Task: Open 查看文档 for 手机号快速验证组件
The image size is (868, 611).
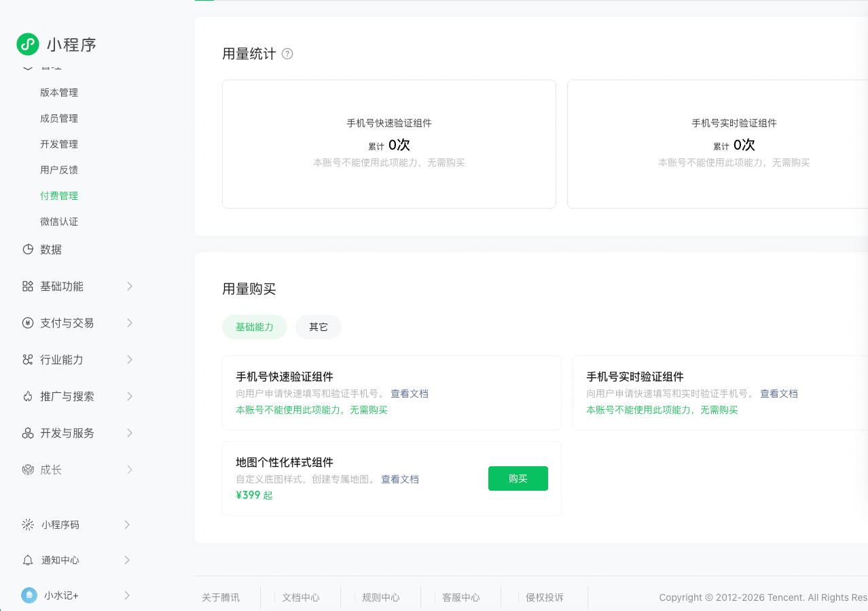Action: click(x=410, y=394)
